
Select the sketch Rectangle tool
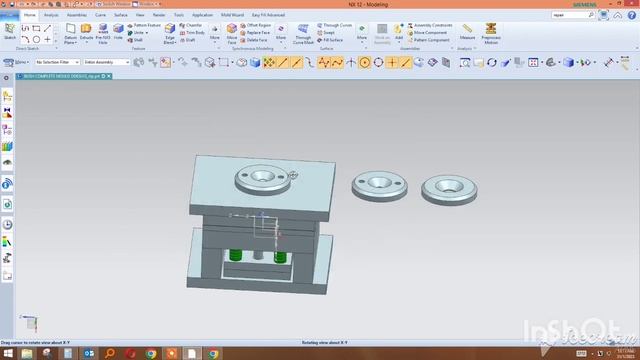(x=36, y=28)
